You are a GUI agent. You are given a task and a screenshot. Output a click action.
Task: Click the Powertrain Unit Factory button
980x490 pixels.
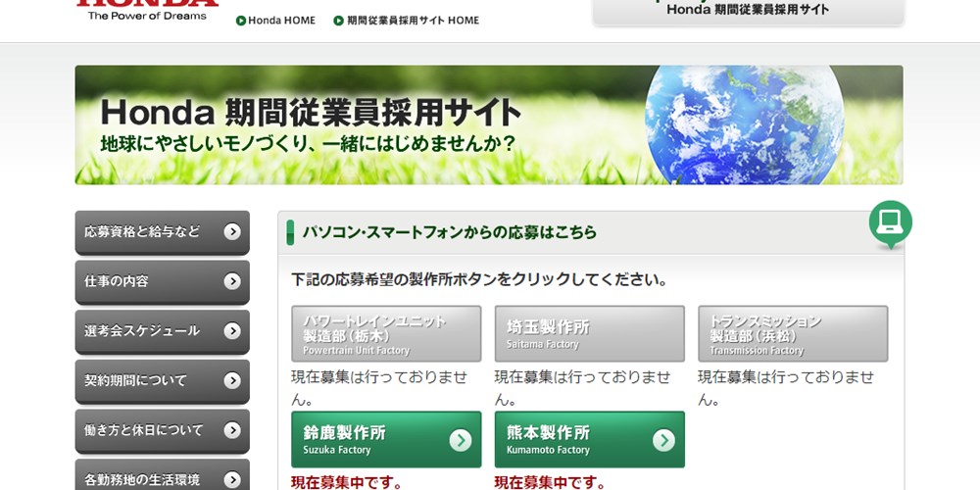click(386, 334)
